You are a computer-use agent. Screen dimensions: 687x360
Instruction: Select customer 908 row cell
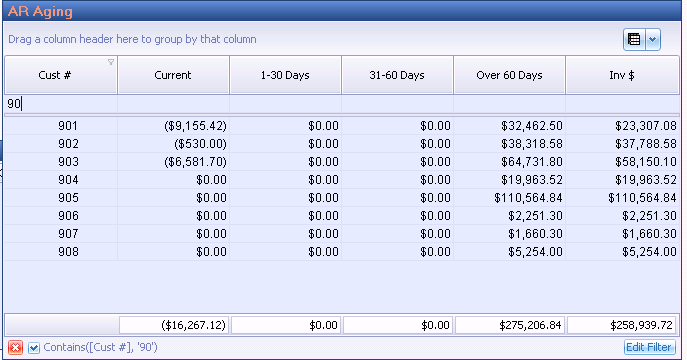(60, 252)
